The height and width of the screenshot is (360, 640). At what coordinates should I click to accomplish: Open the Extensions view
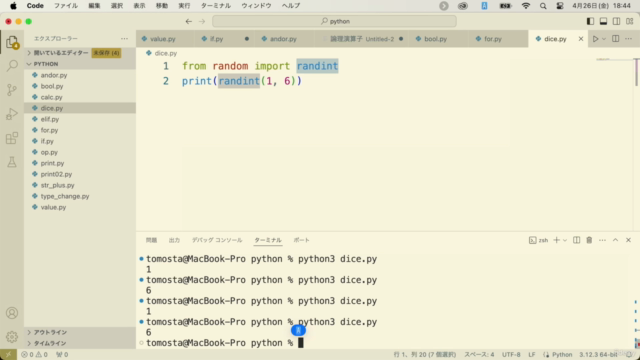click(x=12, y=138)
